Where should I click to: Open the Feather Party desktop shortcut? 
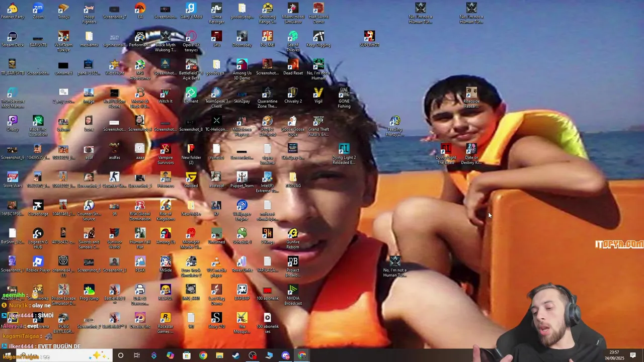[13, 11]
